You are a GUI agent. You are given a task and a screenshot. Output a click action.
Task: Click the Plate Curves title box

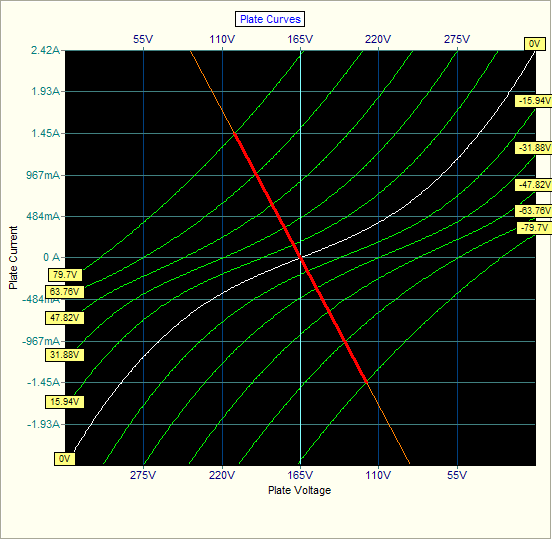(x=270, y=19)
